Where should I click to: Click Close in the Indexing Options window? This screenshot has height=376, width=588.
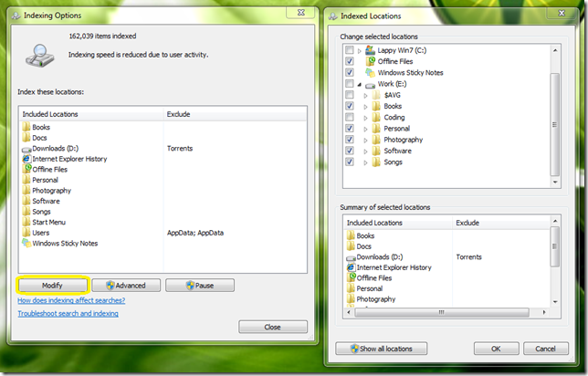[x=273, y=327]
